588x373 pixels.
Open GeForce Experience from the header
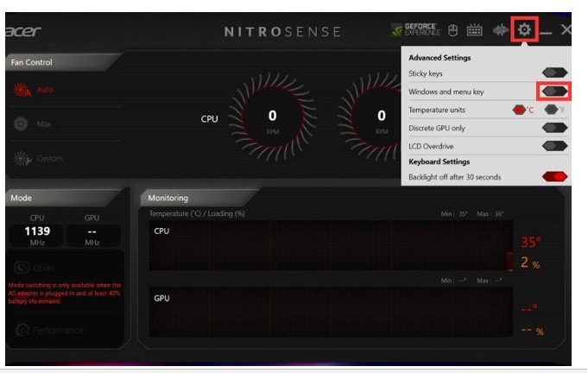tap(416, 31)
